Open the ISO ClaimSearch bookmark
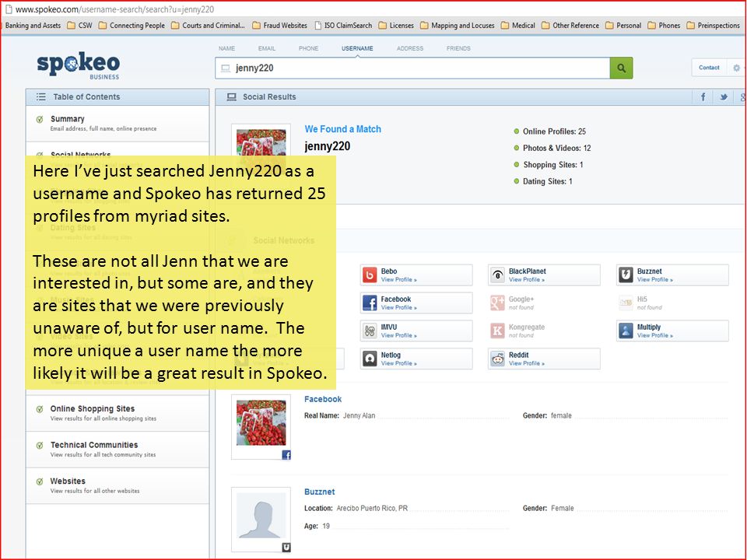The height and width of the screenshot is (560, 747). coord(343,26)
